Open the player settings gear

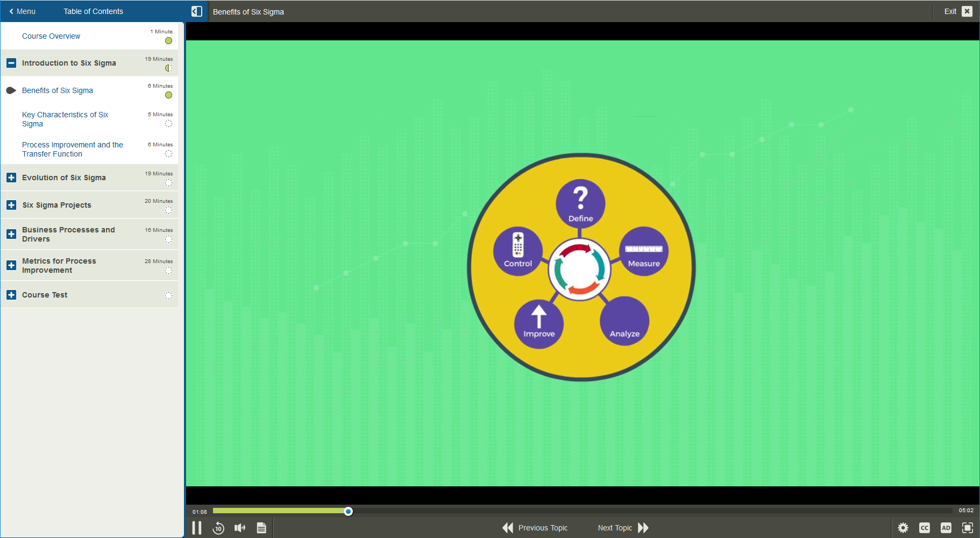903,528
